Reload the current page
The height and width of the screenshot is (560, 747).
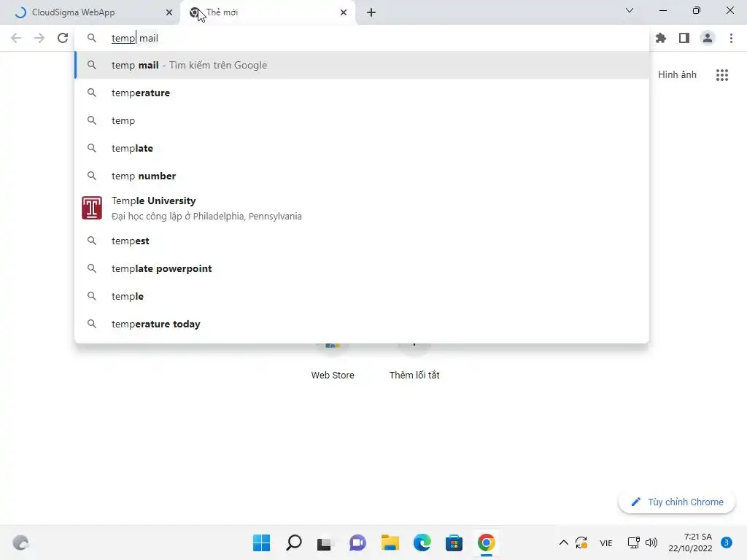click(x=63, y=38)
